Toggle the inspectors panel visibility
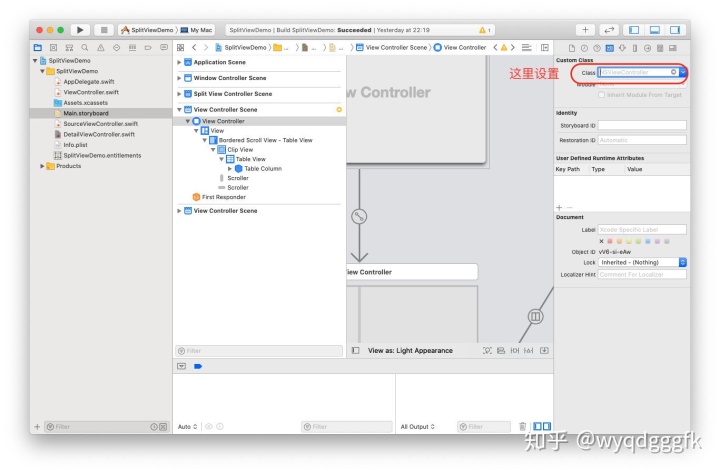720x473 pixels. coord(675,30)
